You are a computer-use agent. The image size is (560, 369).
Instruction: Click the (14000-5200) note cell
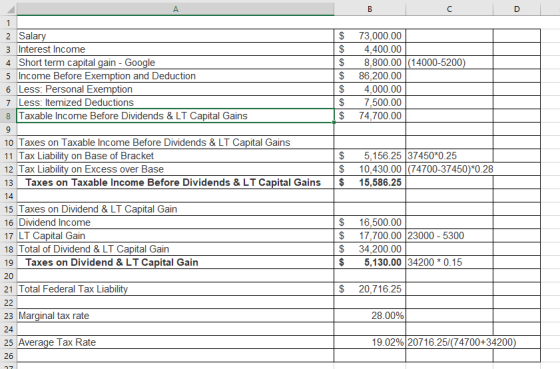click(449, 63)
